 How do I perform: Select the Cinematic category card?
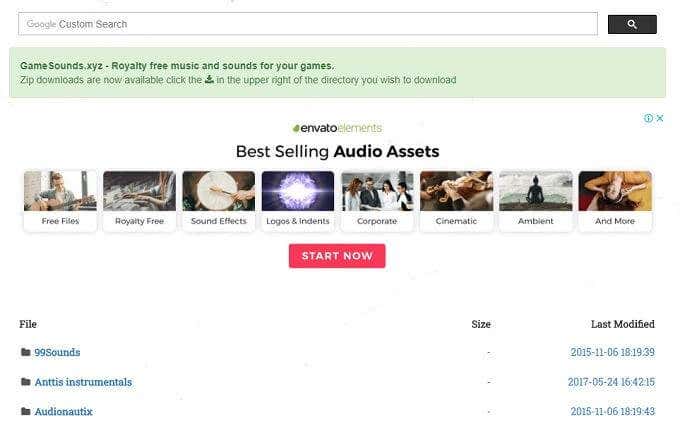pos(456,201)
